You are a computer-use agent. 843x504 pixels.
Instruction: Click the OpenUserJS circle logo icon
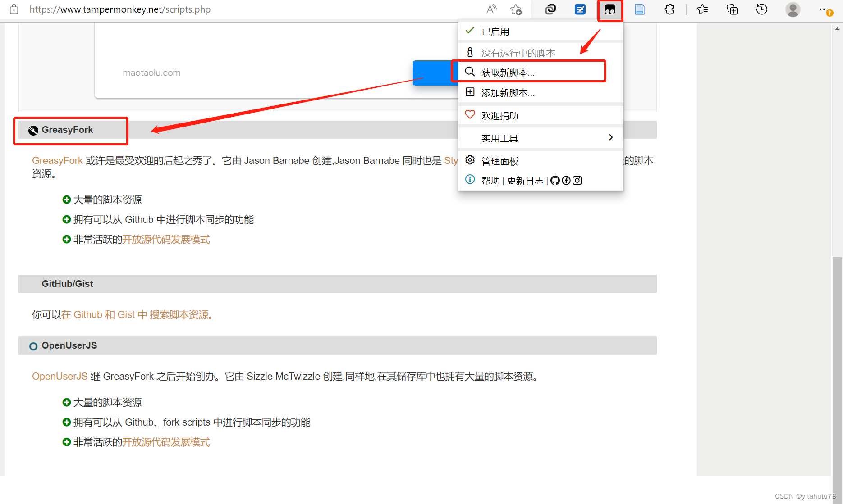[33, 346]
